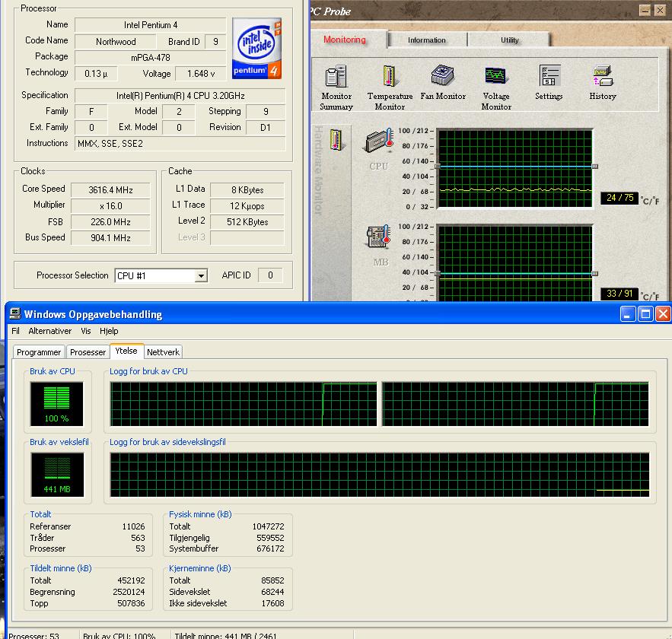Open the Programmer tab

39,352
